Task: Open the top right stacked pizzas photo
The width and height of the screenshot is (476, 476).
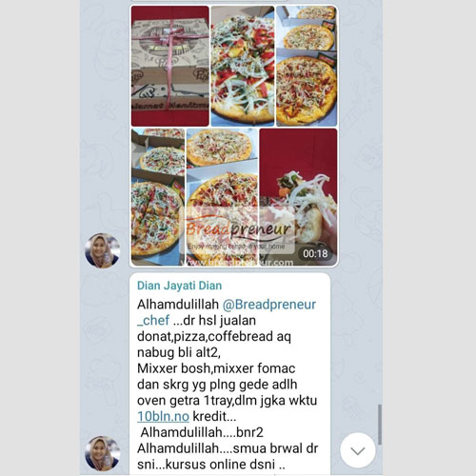Action: [307, 66]
